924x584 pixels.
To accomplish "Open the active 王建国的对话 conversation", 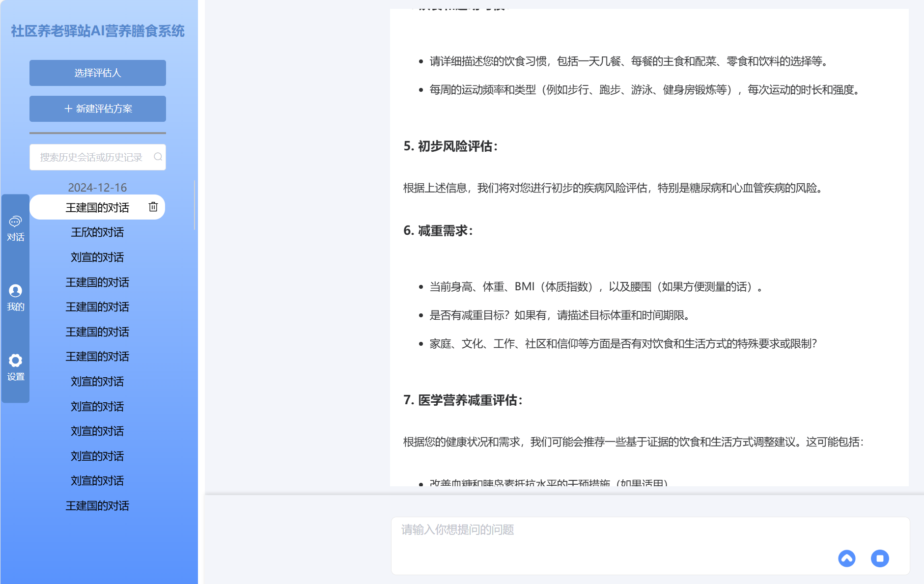I will tap(97, 207).
